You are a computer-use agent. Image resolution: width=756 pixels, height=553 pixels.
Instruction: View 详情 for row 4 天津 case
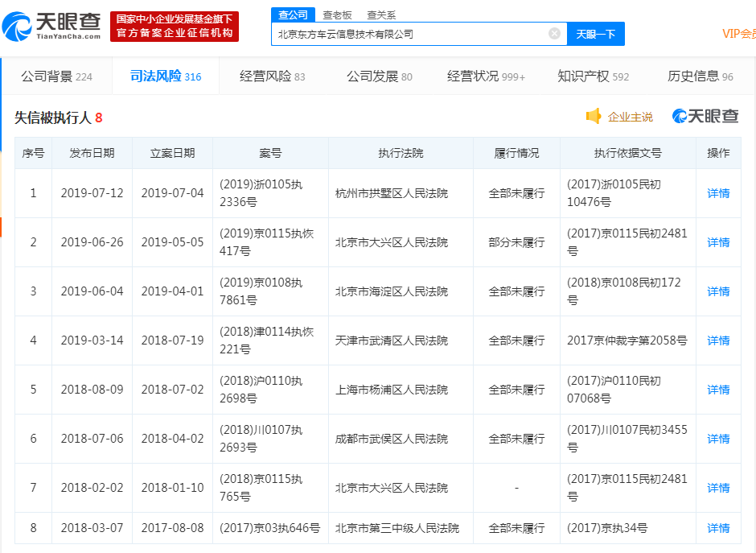point(718,340)
